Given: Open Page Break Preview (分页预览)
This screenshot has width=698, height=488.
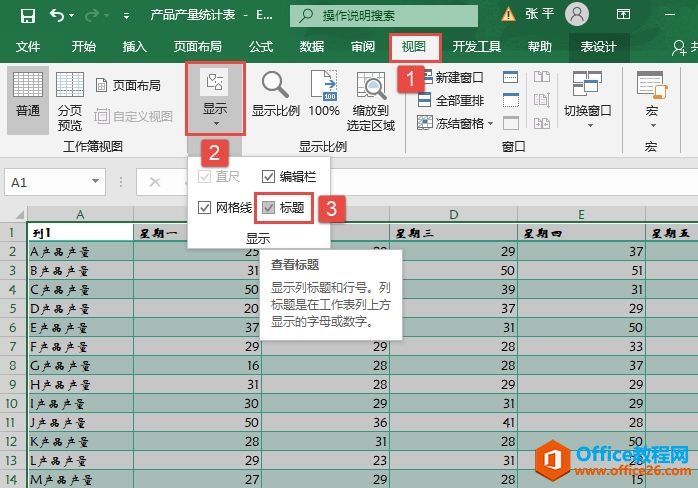Looking at the screenshot, I should click(70, 101).
